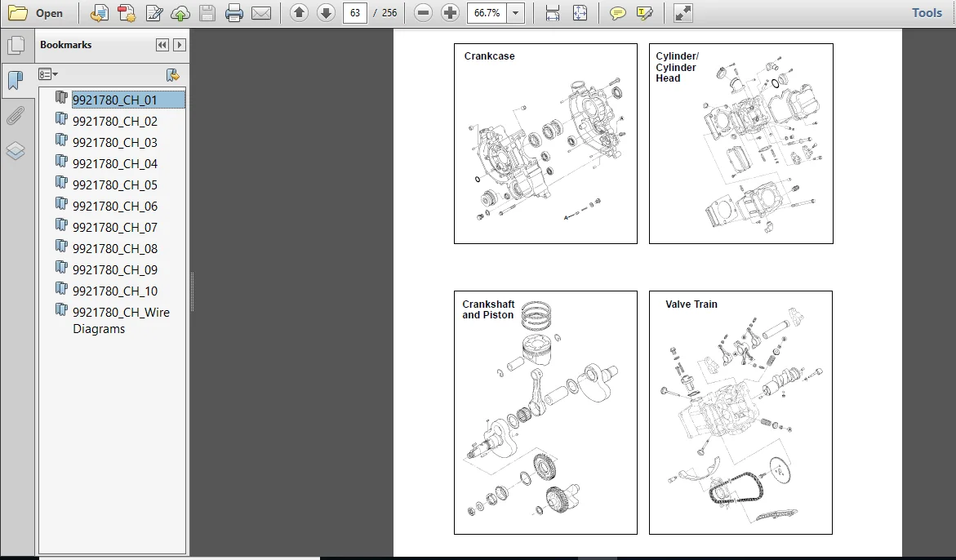This screenshot has height=560, width=956.
Task: Click the Crankshaft and Piston diagram
Action: [x=545, y=412]
